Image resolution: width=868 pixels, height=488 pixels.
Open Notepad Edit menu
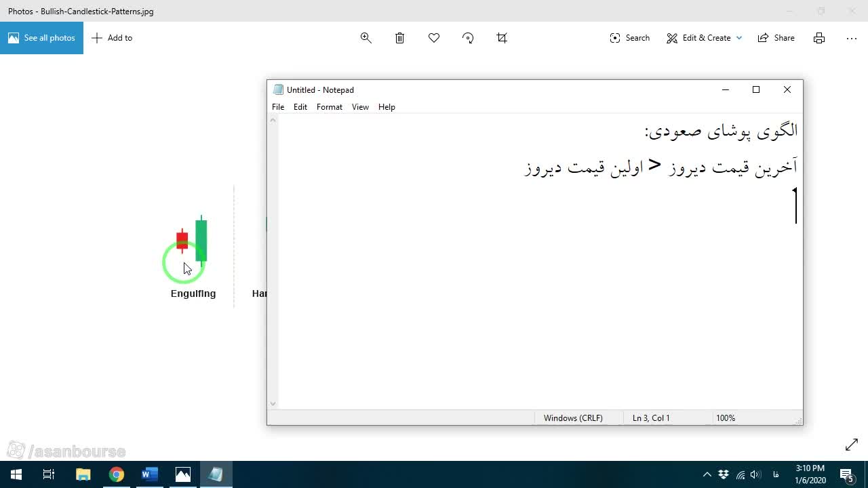pyautogui.click(x=300, y=107)
